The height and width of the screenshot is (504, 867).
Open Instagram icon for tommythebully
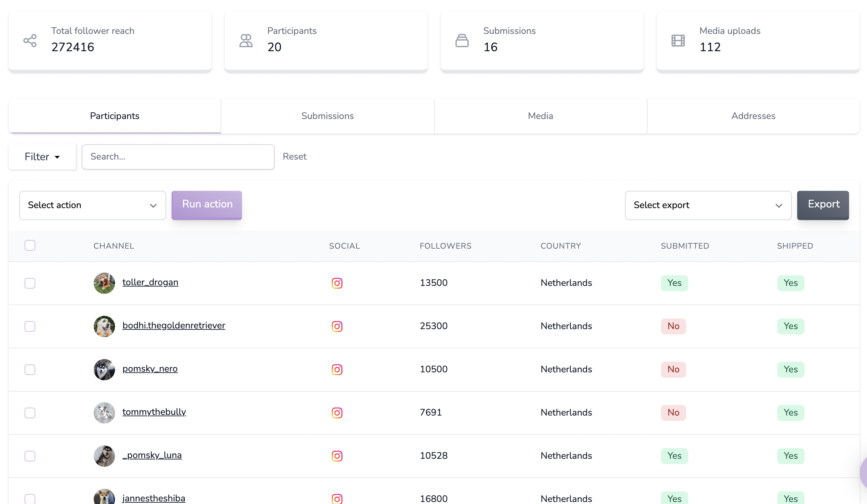[337, 413]
